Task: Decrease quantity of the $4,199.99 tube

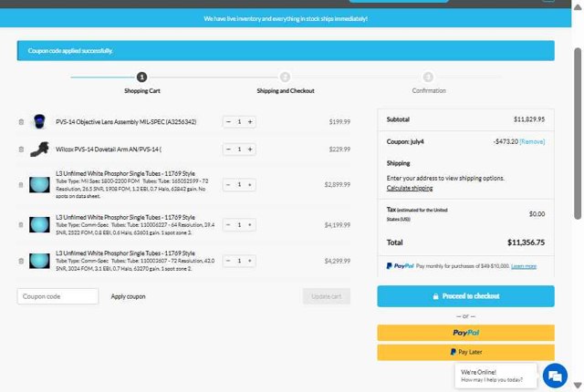Action: (x=229, y=224)
